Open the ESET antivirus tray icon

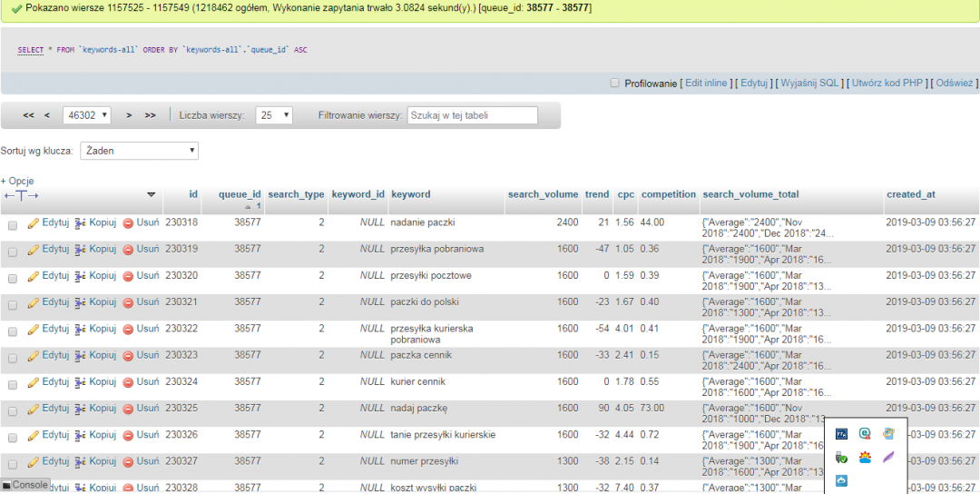point(866,434)
